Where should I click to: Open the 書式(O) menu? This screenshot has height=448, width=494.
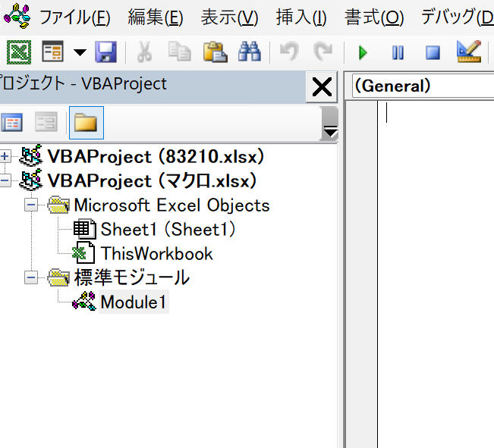(374, 17)
